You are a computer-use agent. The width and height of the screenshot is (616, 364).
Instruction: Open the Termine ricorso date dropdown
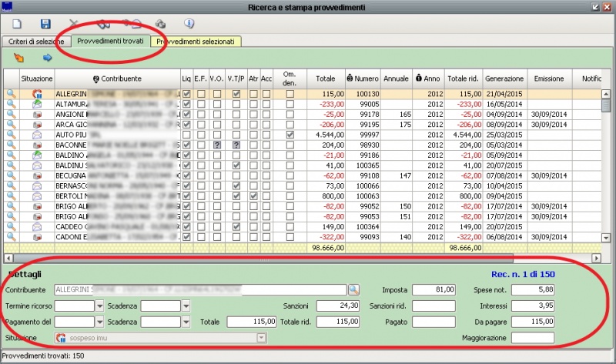pyautogui.click(x=99, y=306)
